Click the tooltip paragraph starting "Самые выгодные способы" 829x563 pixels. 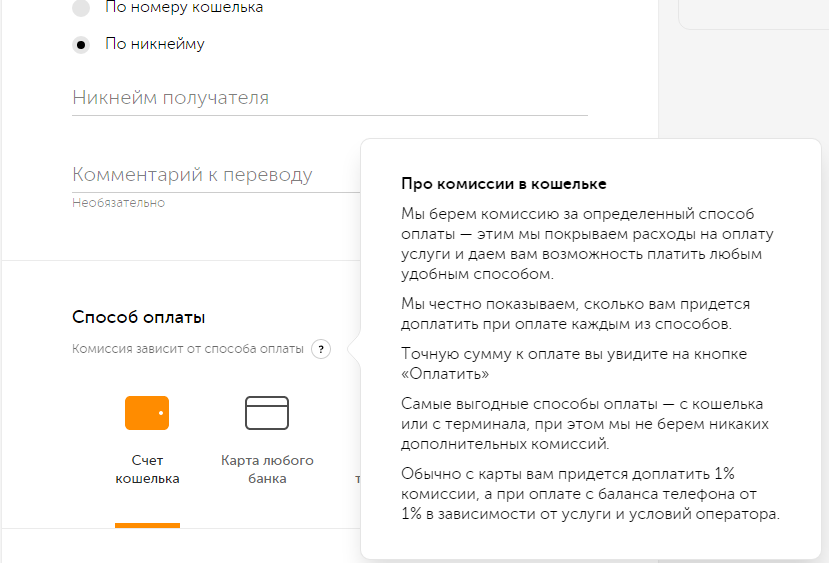582,424
